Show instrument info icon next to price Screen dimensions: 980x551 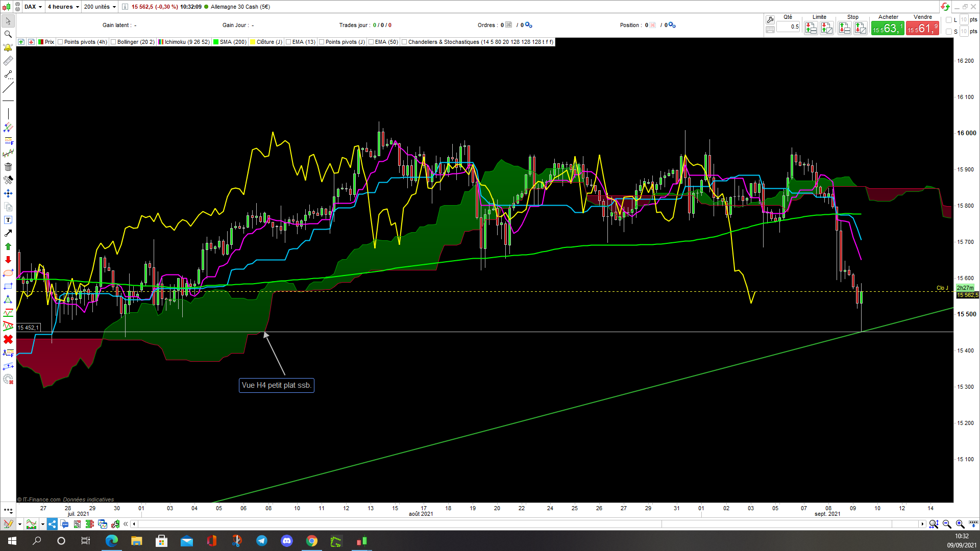(x=125, y=7)
